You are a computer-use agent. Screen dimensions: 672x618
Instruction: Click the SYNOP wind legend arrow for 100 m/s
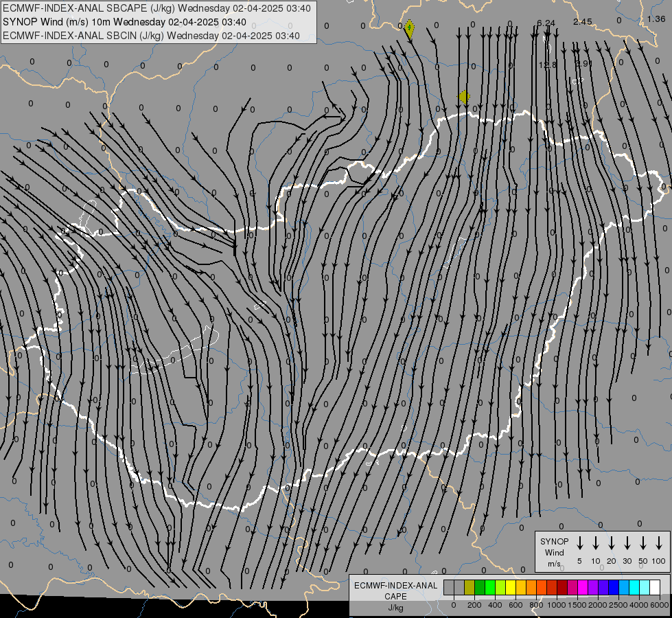(x=659, y=543)
